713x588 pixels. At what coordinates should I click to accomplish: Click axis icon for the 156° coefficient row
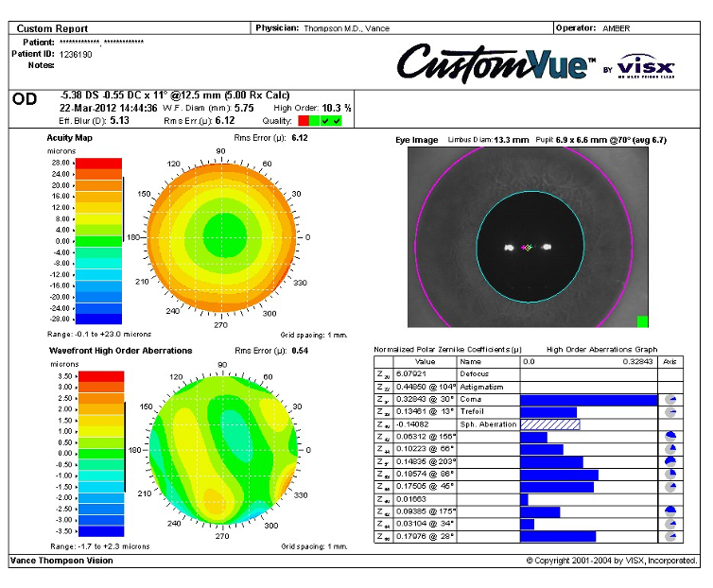(x=670, y=437)
